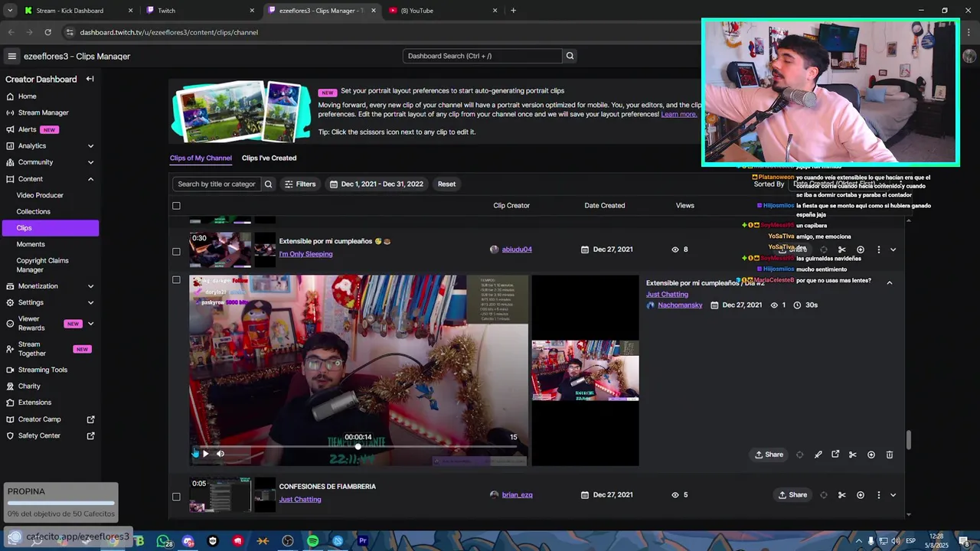
Task: Click scissors icon on CONFESIONES DE FIAMBRERIA row
Action: click(x=842, y=495)
